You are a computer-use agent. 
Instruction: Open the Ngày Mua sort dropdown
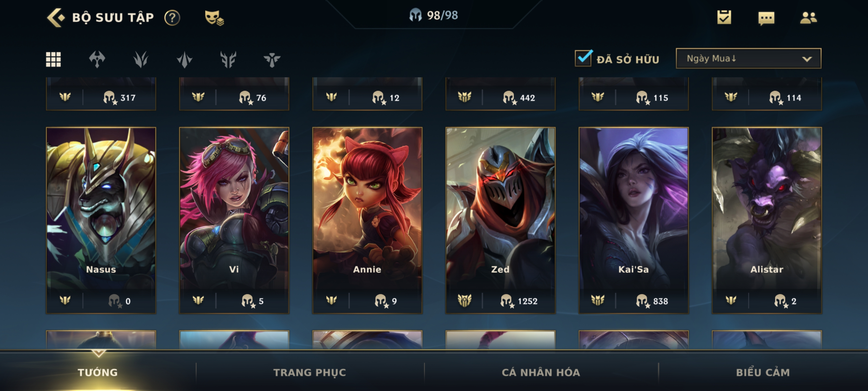click(x=748, y=58)
